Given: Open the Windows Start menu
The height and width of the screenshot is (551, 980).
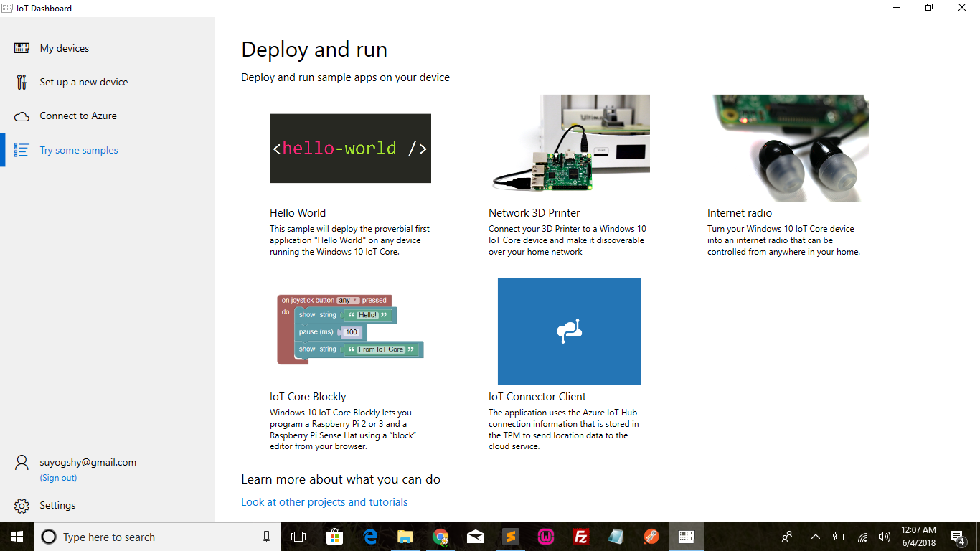Looking at the screenshot, I should tap(17, 537).
